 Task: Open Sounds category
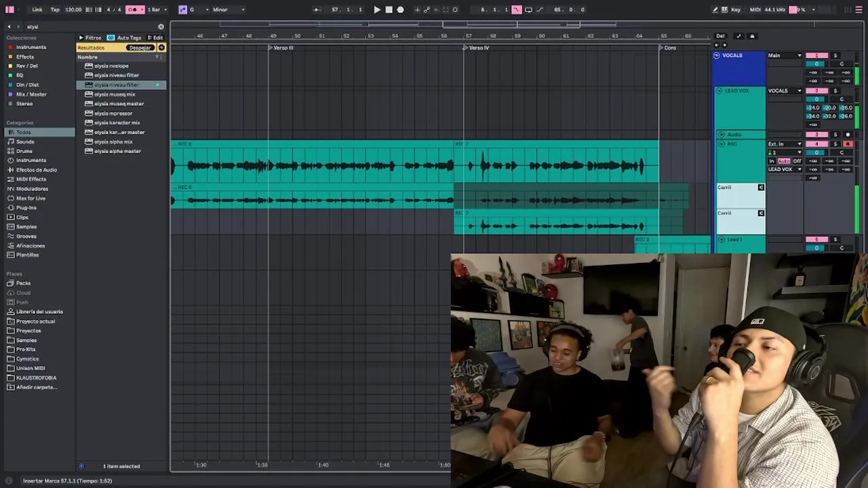(25, 142)
